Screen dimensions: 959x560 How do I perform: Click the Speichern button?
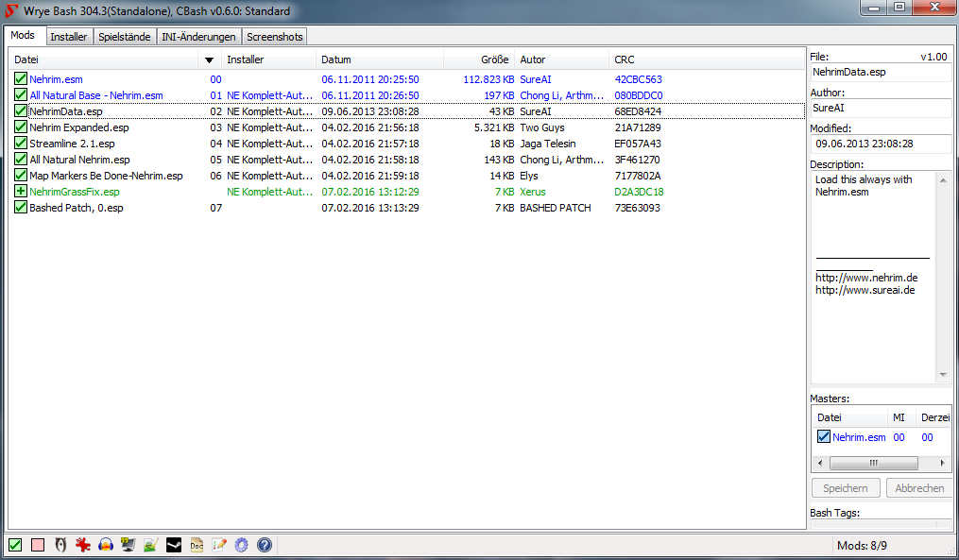click(x=846, y=488)
